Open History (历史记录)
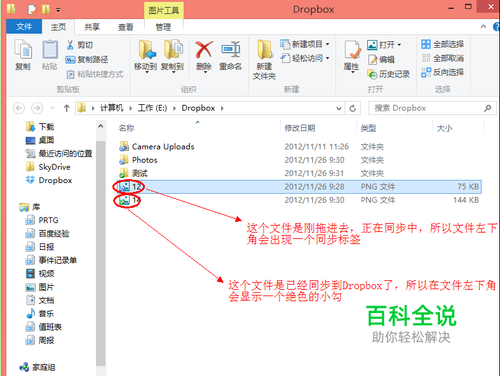 389,74
